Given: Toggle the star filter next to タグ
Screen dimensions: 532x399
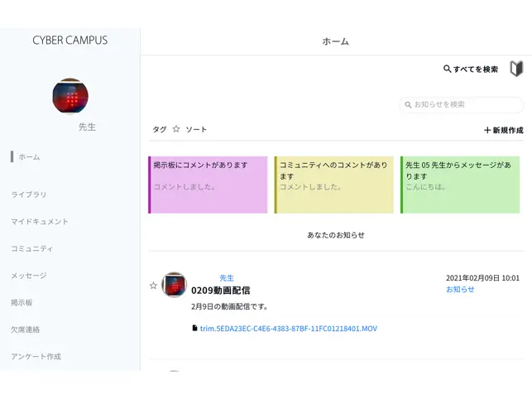Looking at the screenshot, I should pos(176,129).
